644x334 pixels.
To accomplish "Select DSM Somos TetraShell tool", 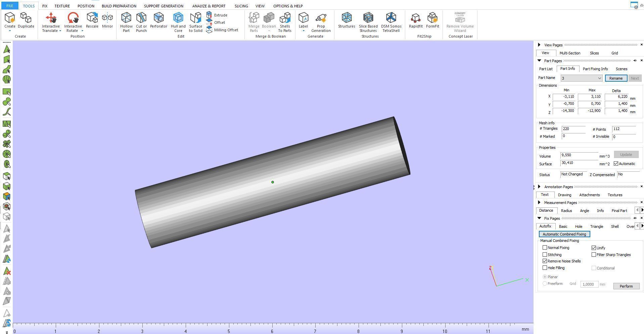I will coord(391,22).
